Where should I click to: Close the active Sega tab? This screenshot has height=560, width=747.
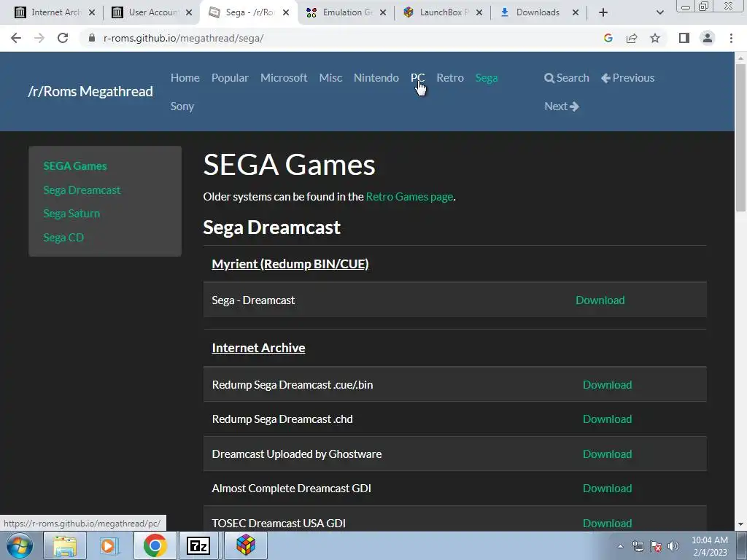tap(286, 12)
